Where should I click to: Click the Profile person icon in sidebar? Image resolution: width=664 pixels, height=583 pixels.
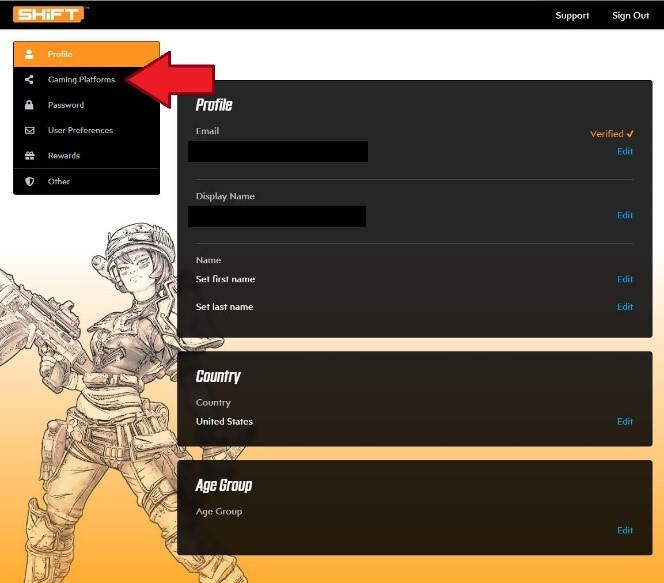tap(29, 54)
